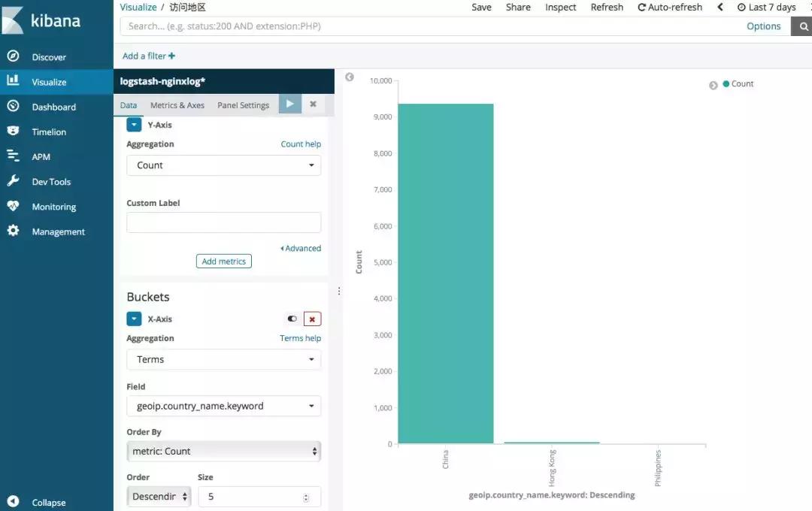Open the Order By dropdown

pos(223,450)
